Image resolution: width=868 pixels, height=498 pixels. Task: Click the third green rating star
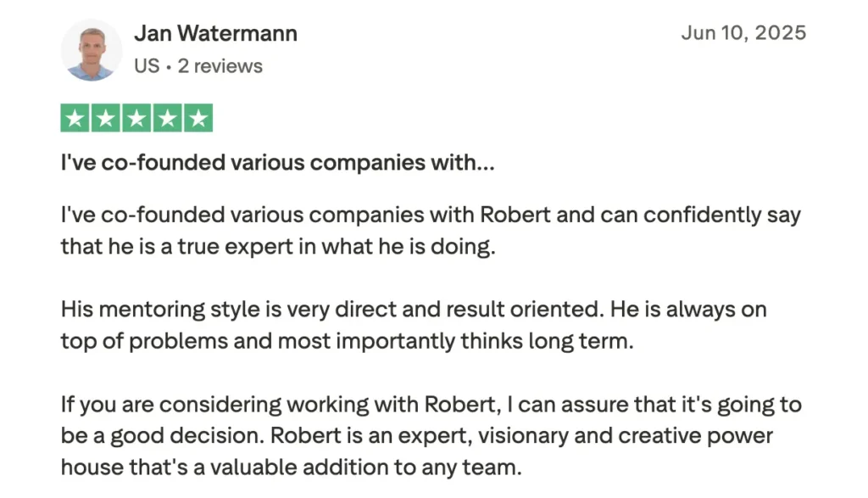[136, 119]
